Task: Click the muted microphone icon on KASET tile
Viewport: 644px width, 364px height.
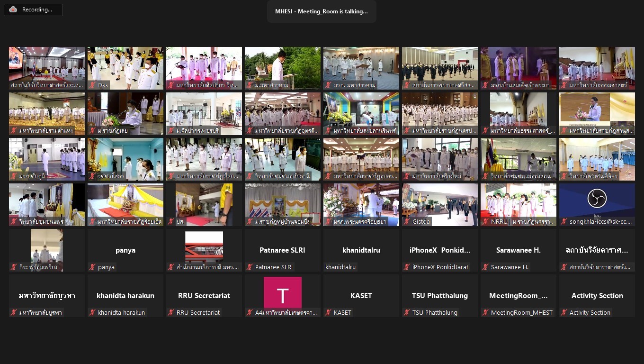Action: tap(328, 312)
